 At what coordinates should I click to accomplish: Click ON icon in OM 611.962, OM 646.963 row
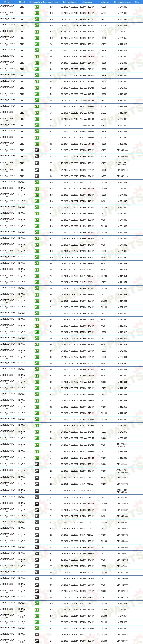point(37,471)
